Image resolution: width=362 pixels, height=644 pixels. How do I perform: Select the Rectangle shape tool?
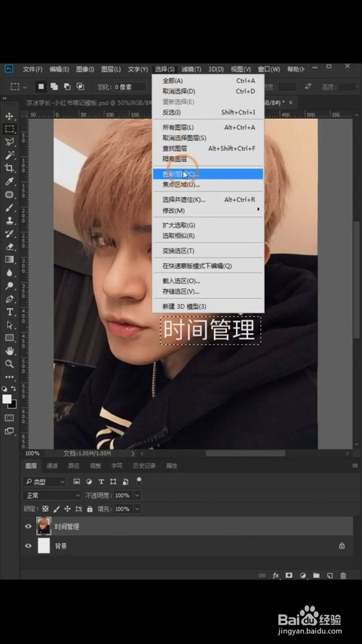(x=10, y=338)
